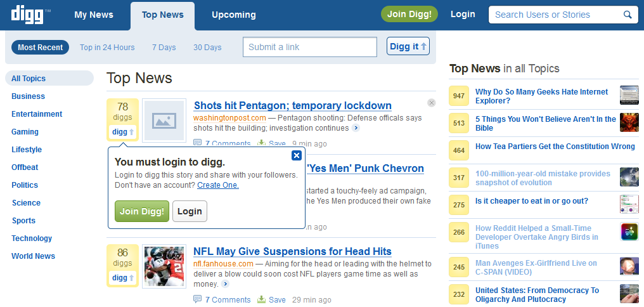Click the 'Submit a link' input field
The width and height of the screenshot is (644, 307).
click(310, 47)
